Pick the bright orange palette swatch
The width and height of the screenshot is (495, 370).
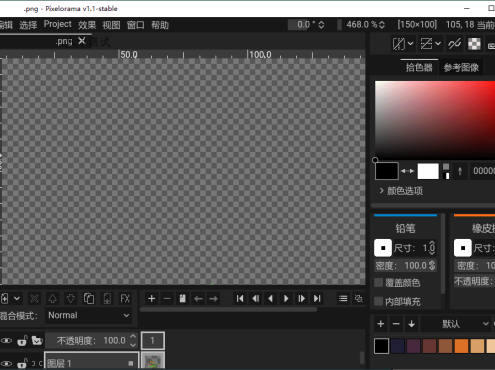[461, 346]
